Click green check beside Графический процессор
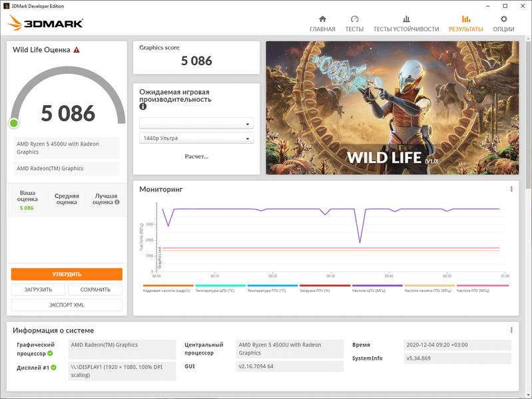The image size is (532, 399). coord(50,353)
